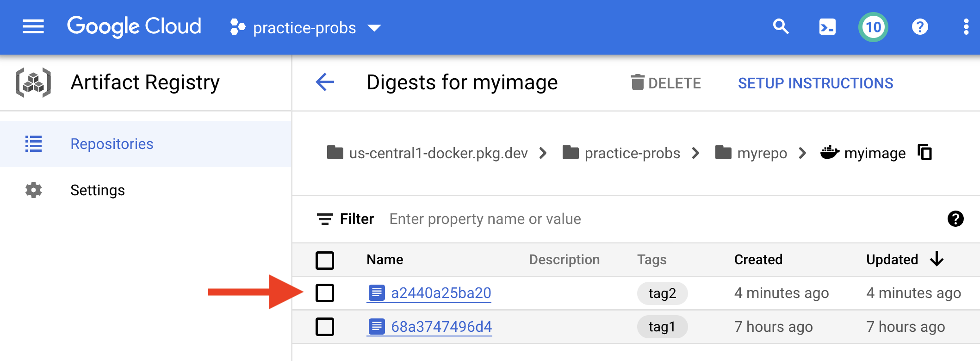Click the myimage breadcrumb
This screenshot has height=361, width=980.
875,153
